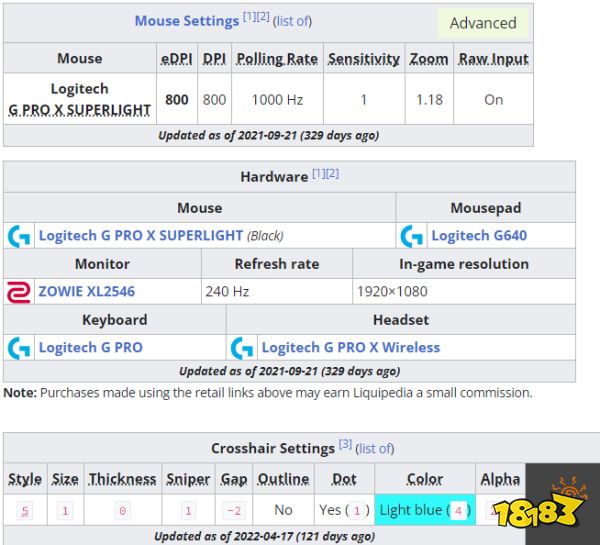Click the Color crosshair column header
Viewport: 600px width, 545px height.
(425, 479)
